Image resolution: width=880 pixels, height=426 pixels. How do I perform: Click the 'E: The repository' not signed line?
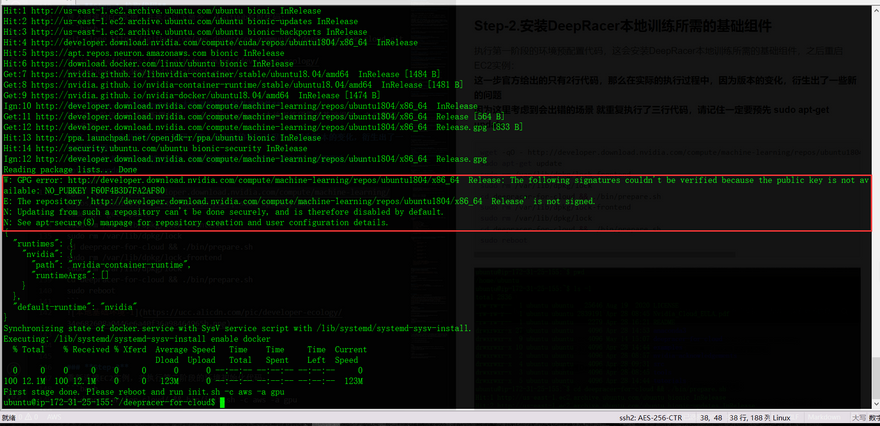299,201
